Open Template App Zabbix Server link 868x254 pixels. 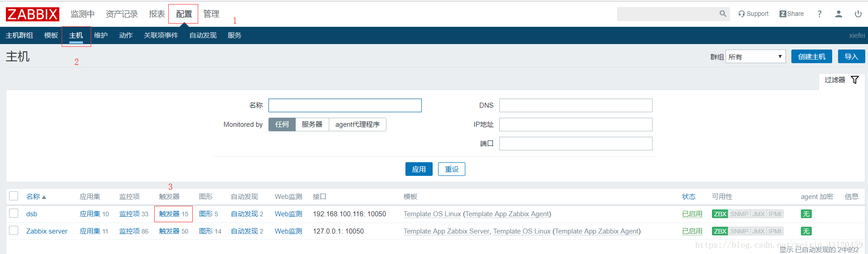[447, 231]
